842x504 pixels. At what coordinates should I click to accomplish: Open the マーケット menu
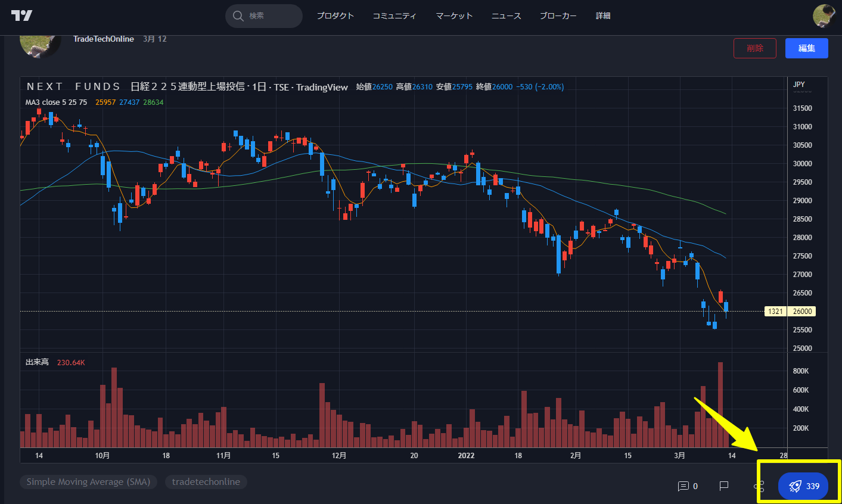tap(454, 16)
